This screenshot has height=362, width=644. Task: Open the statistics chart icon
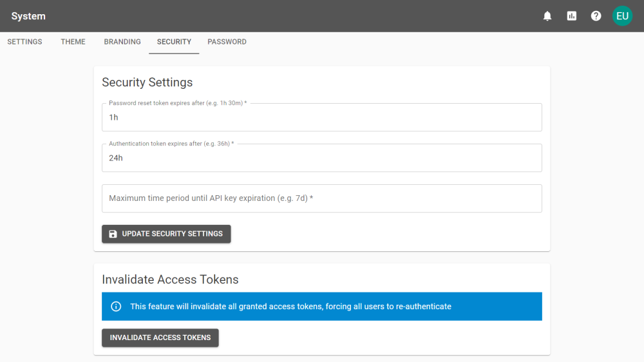(x=572, y=16)
